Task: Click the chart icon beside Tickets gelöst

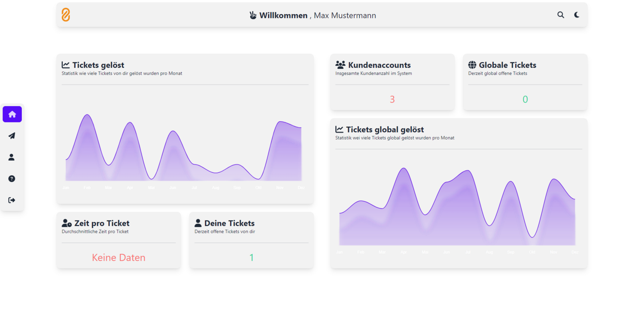Action: (66, 65)
